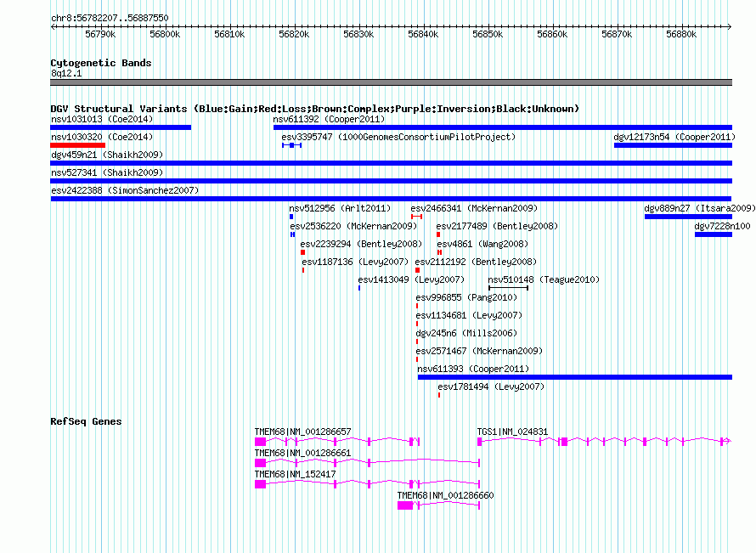Select TGS1|NM_024831 gene label
The width and height of the screenshot is (756, 553).
click(x=512, y=432)
